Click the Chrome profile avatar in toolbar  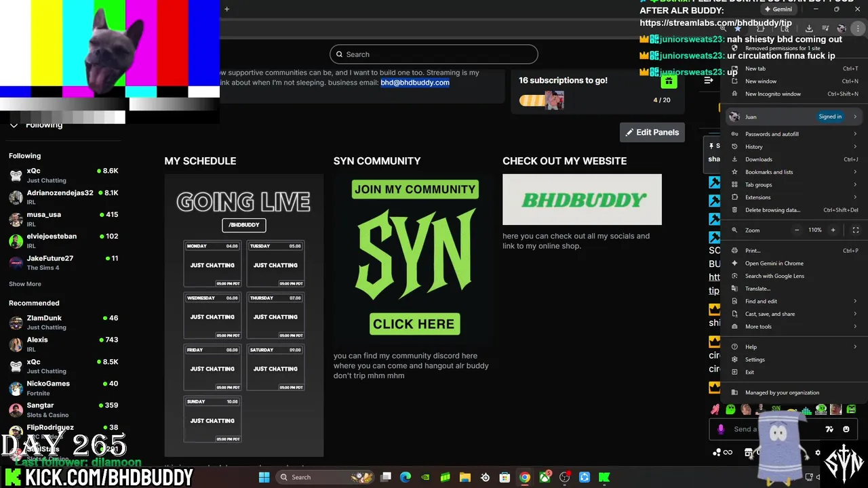click(842, 28)
